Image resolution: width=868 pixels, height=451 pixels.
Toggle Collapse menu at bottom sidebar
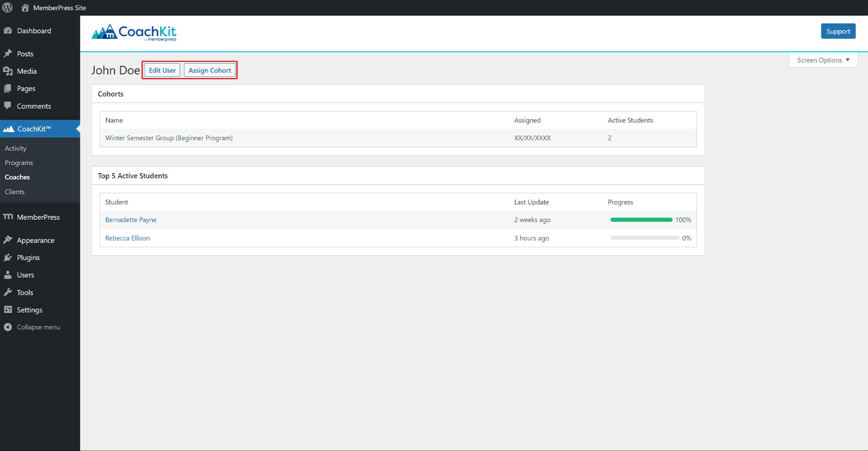38,327
